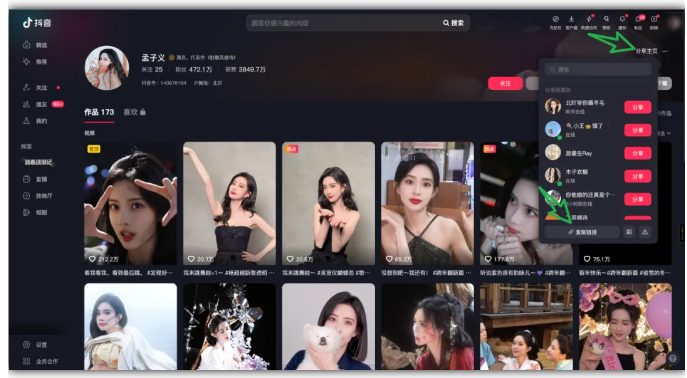Share to 木子衣橱 with 分享 button
Screen dimensions: 687x378
click(637, 176)
